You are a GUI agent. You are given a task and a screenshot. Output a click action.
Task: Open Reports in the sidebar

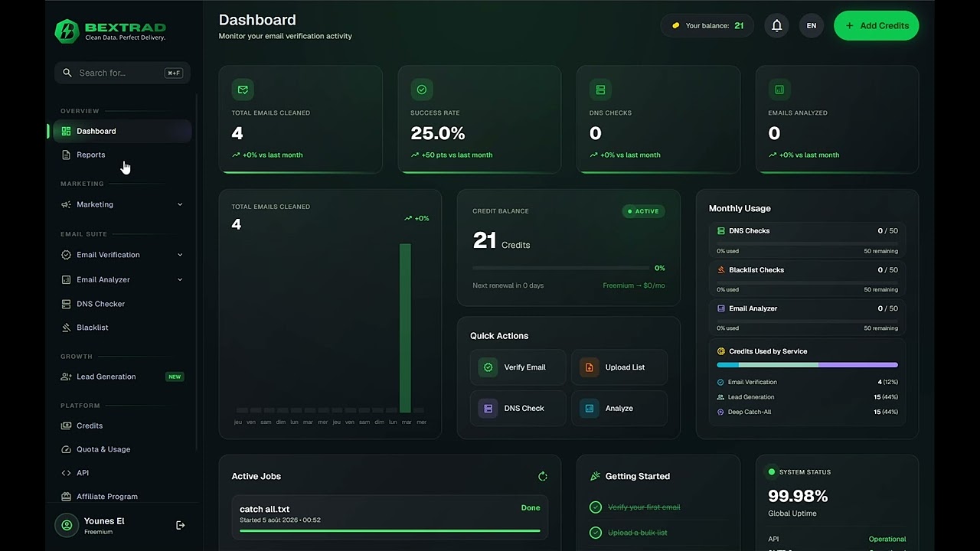point(122,155)
